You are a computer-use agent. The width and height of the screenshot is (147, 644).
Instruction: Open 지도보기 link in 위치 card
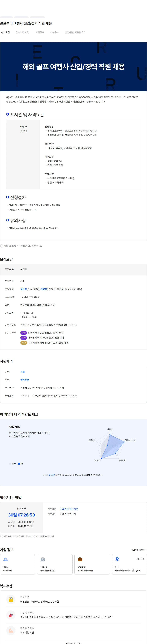140,559
